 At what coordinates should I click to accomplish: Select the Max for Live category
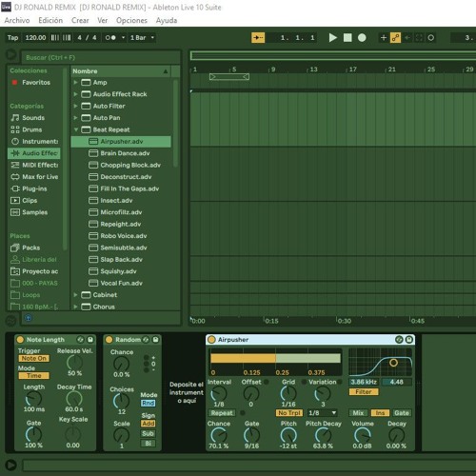tap(35, 177)
